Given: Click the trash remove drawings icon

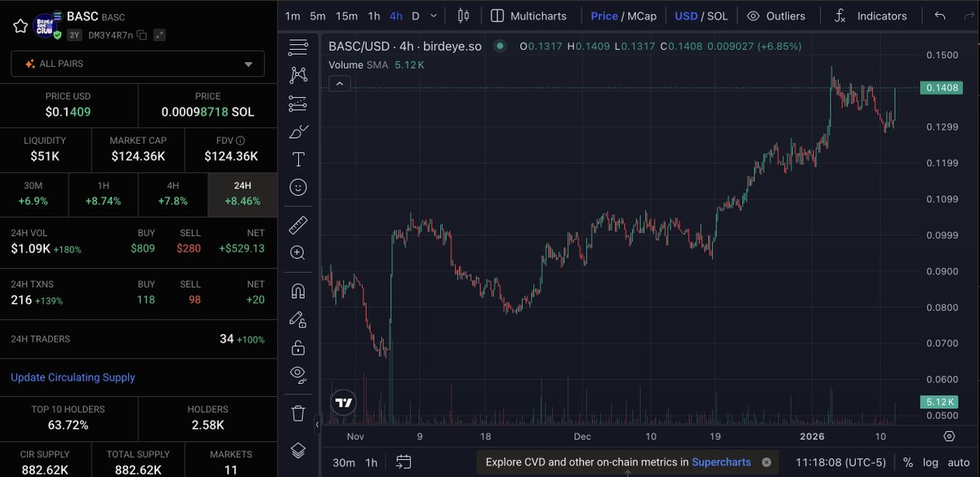Looking at the screenshot, I should pyautogui.click(x=298, y=412).
